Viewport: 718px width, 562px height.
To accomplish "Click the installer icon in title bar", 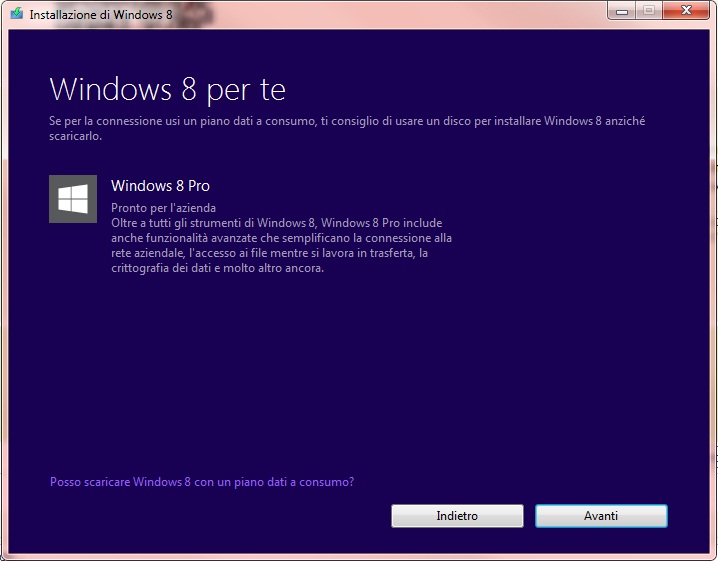I will [16, 15].
